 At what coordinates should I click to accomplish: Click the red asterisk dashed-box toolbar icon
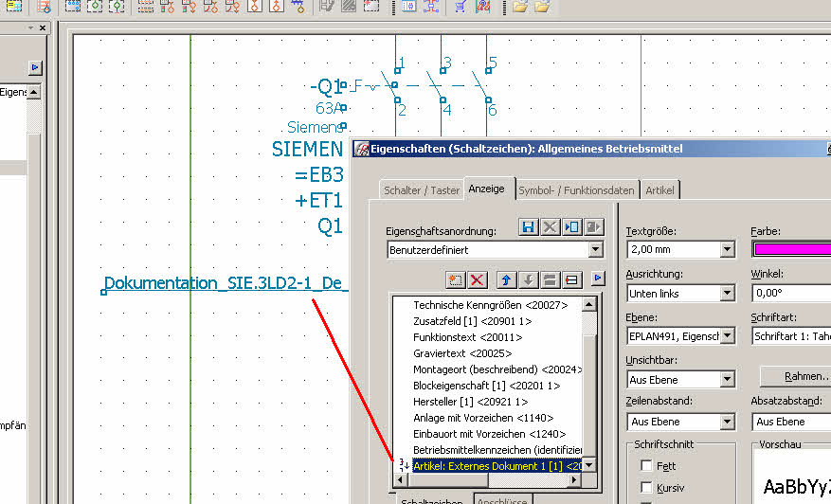(371, 7)
